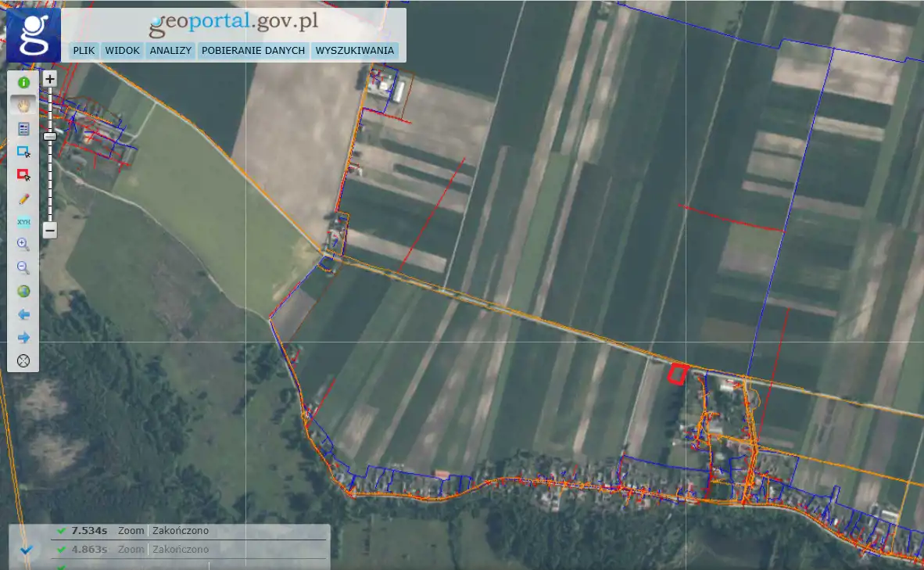Select the red rectangle selection tool
Image resolution: width=924 pixels, height=570 pixels.
pos(23,175)
